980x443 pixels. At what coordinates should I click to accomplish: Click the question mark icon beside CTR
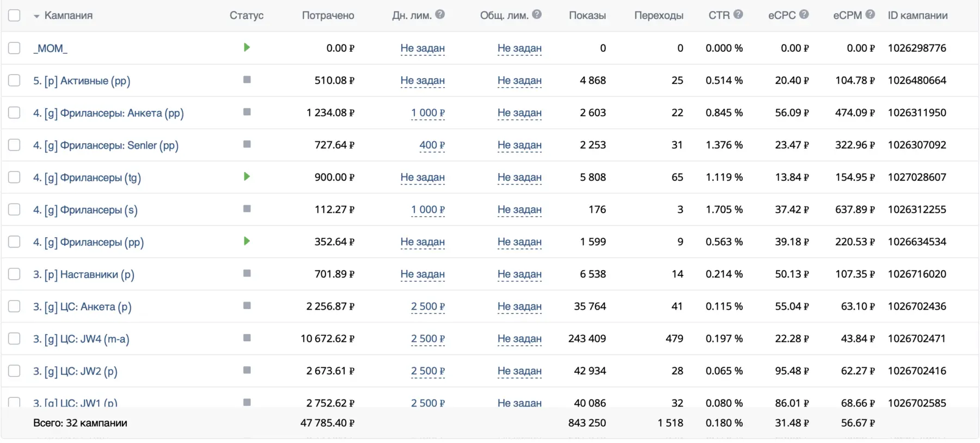pyautogui.click(x=738, y=15)
